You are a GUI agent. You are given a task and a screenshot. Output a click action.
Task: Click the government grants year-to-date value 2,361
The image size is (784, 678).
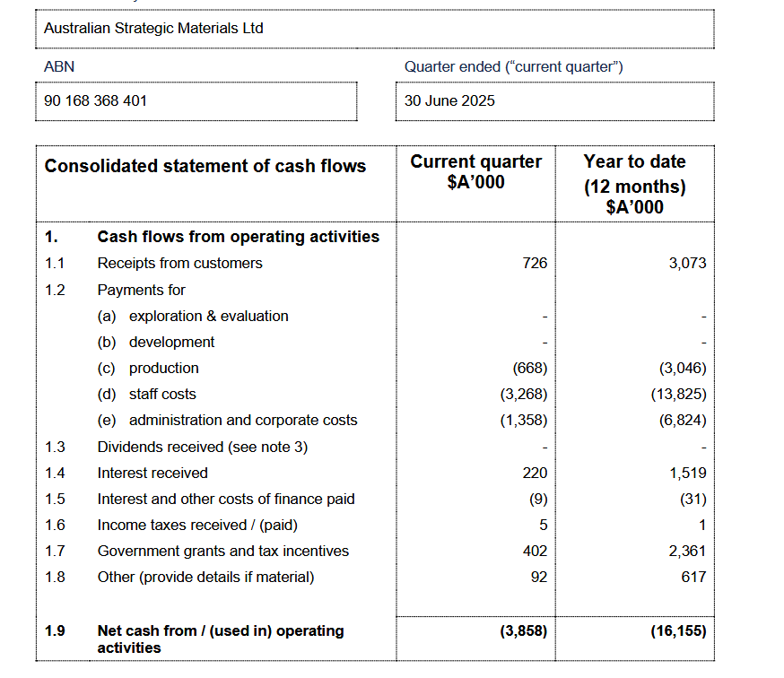pyautogui.click(x=687, y=551)
